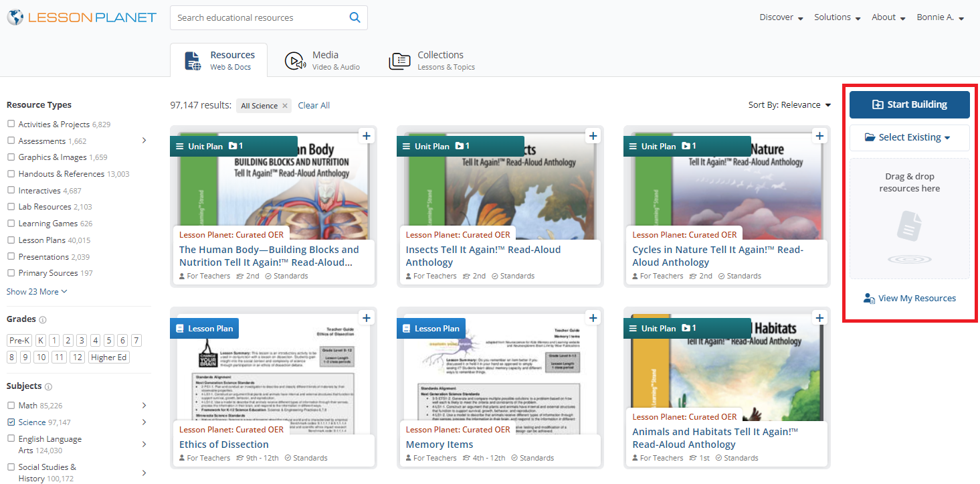Click Lesson Plan badge on Memory Items
Viewport: 980px width, 484px height.
point(431,328)
